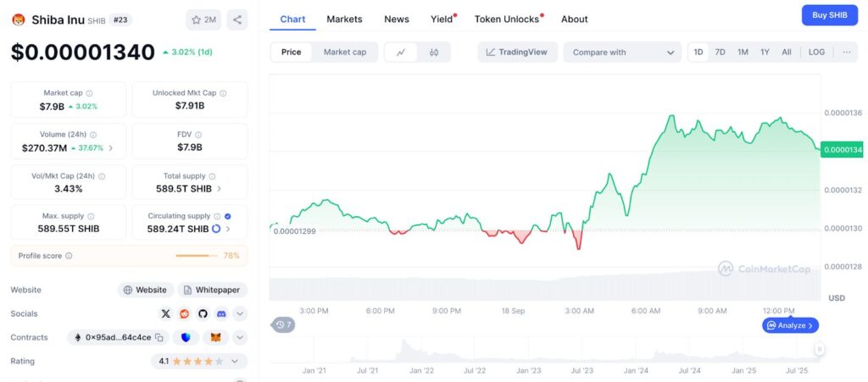868x382 pixels.
Task: Open the GitHub repository icon
Action: (203, 313)
